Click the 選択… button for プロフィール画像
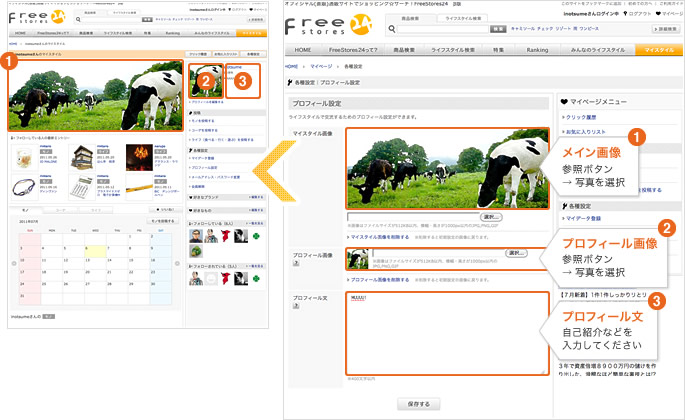The width and height of the screenshot is (685, 420). click(x=516, y=253)
